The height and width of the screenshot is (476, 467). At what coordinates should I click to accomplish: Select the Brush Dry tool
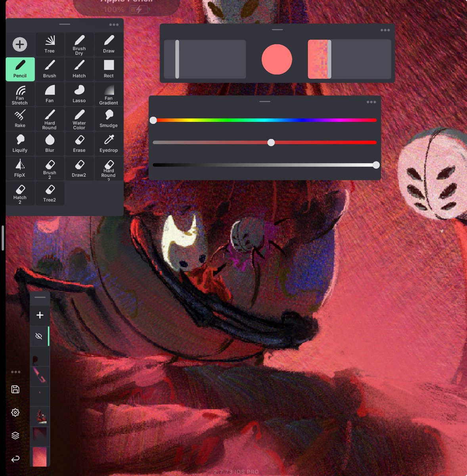[79, 44]
